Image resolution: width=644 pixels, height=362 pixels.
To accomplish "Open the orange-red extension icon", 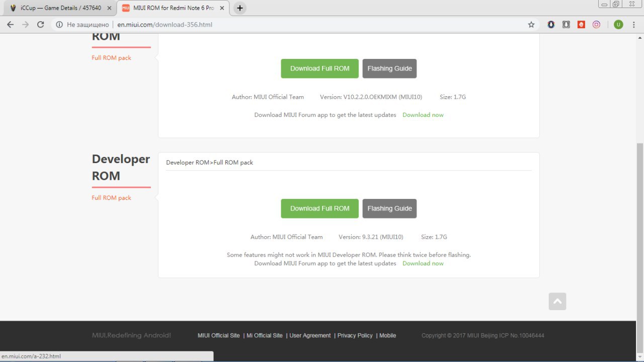I will [x=581, y=24].
